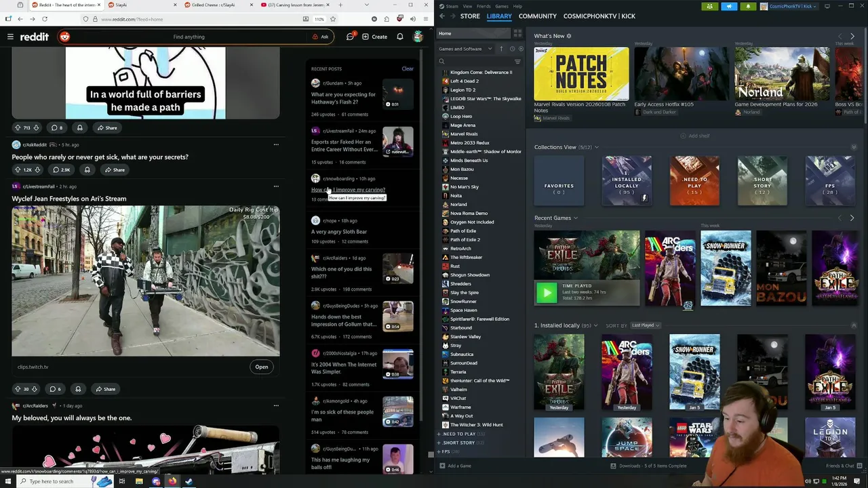Open the Reddit hamburger menu

(x=10, y=37)
